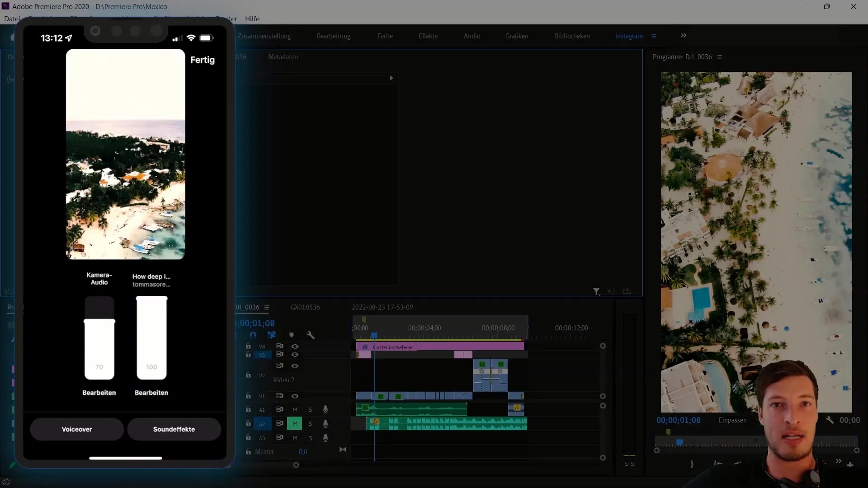The height and width of the screenshot is (488, 868).
Task: Hide track V4 with its eye icon
Action: coord(295,346)
